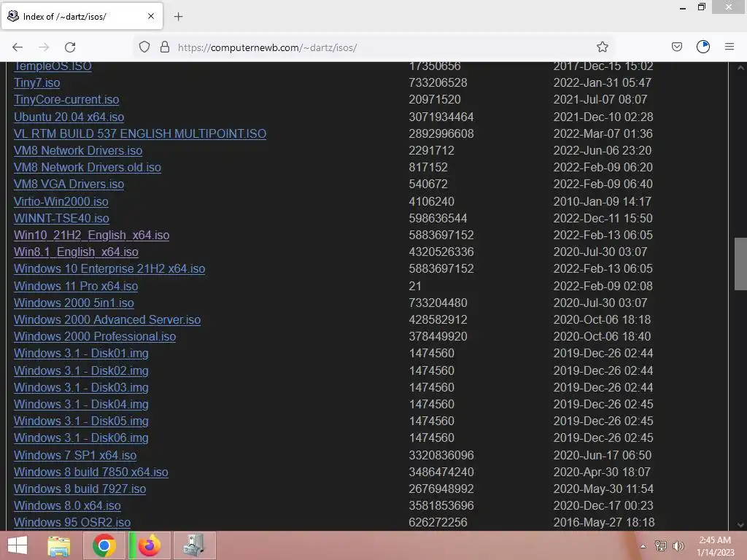Open the network status tray icon
Screen dimensions: 747x560
tap(660, 545)
